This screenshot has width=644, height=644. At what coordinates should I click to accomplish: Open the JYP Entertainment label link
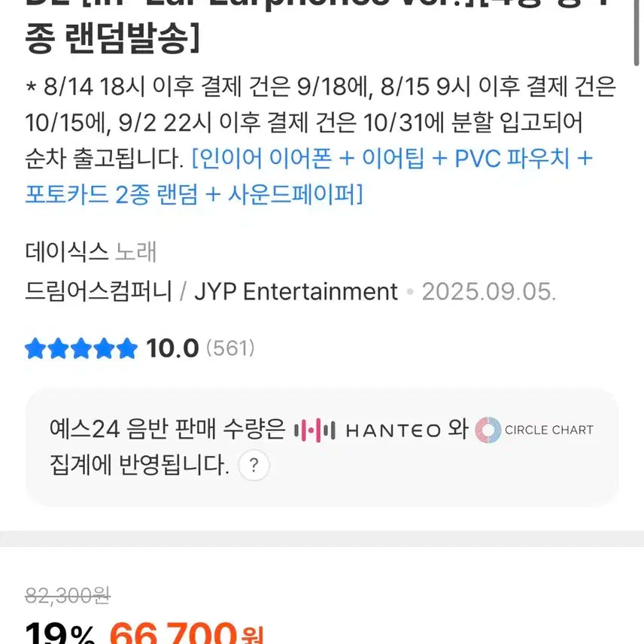click(x=296, y=291)
